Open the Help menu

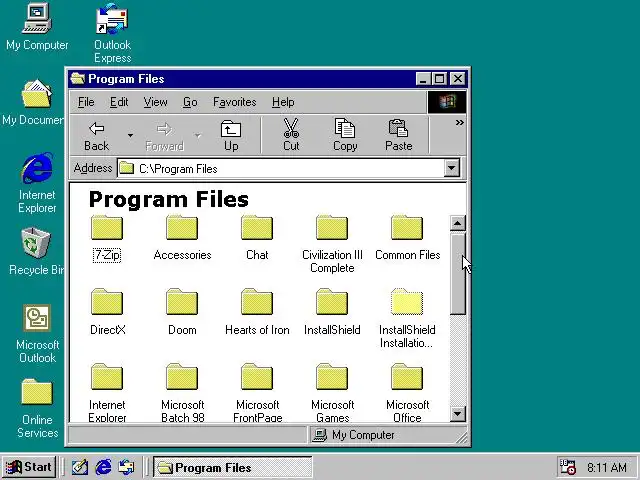[x=283, y=102]
